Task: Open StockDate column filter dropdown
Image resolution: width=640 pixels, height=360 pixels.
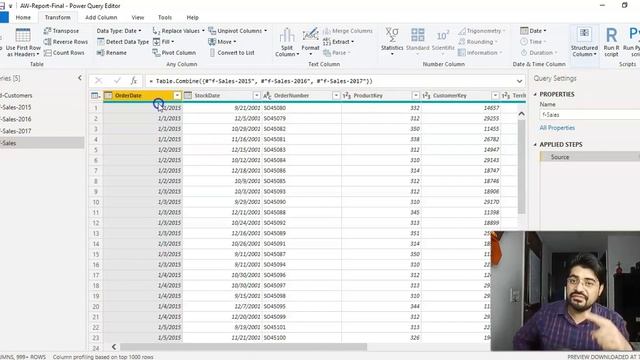Action: point(257,96)
